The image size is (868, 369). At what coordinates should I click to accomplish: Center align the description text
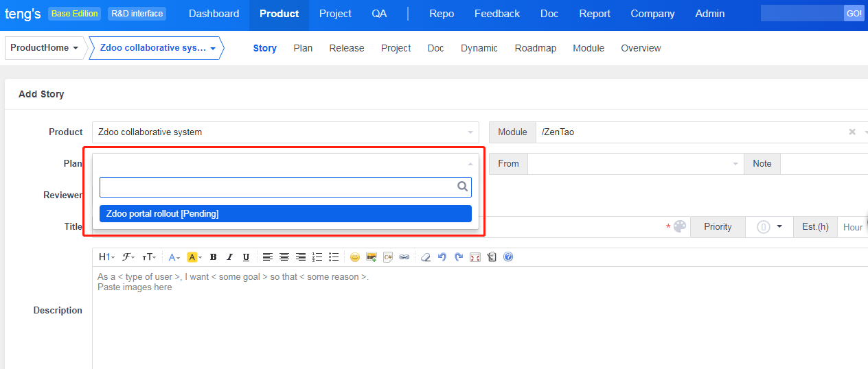tap(284, 257)
